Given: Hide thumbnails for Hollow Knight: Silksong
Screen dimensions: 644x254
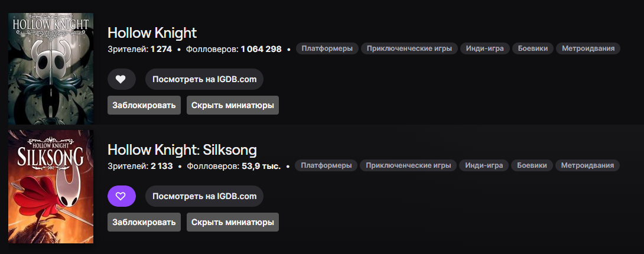Looking at the screenshot, I should click(x=233, y=222).
